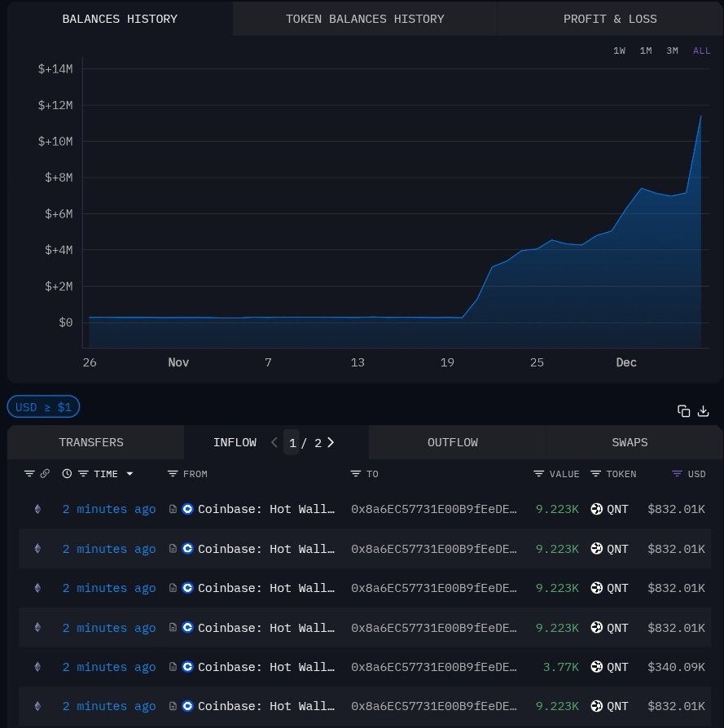724x728 pixels.
Task: Click the USD ≥ $1 filter chip
Action: tap(43, 407)
